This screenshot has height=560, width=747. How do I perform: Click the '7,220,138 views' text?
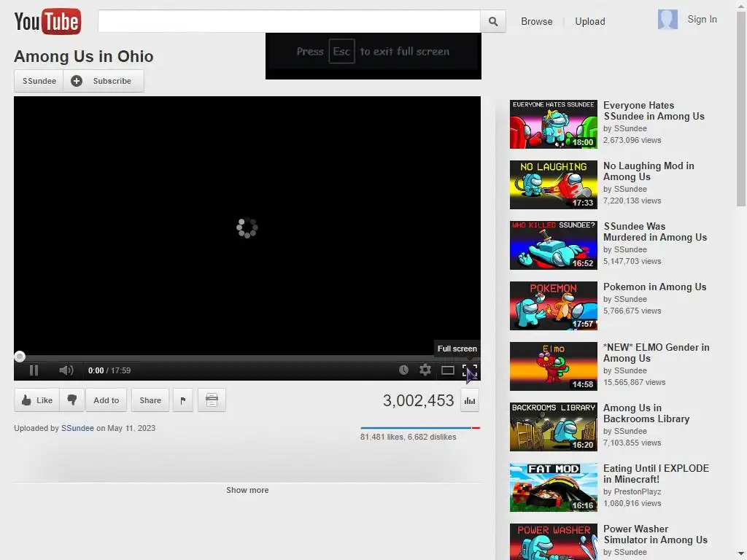[x=632, y=201]
